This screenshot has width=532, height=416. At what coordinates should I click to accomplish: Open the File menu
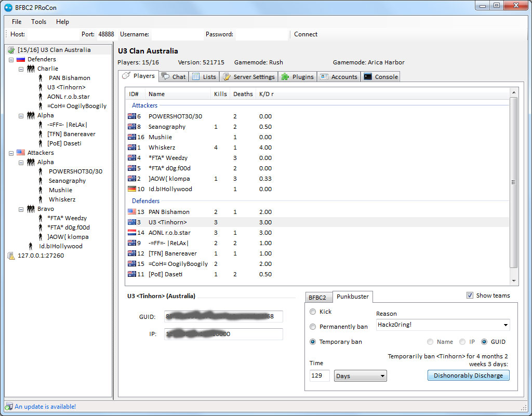click(x=16, y=22)
